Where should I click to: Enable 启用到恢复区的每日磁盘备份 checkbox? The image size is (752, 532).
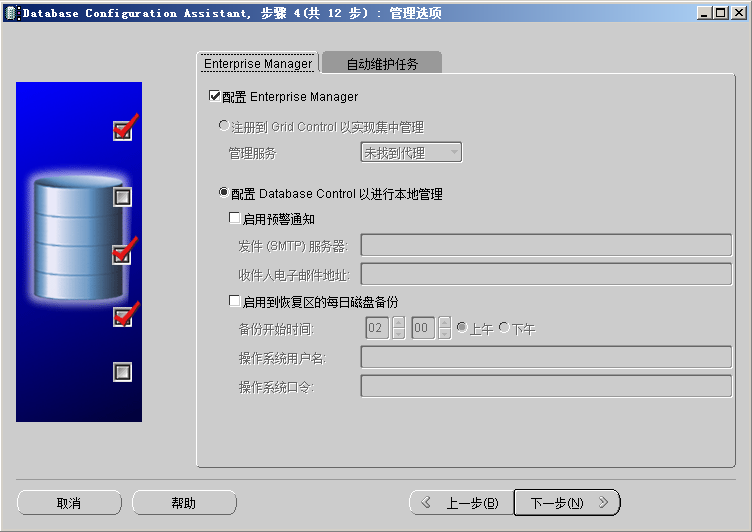pyautogui.click(x=235, y=301)
